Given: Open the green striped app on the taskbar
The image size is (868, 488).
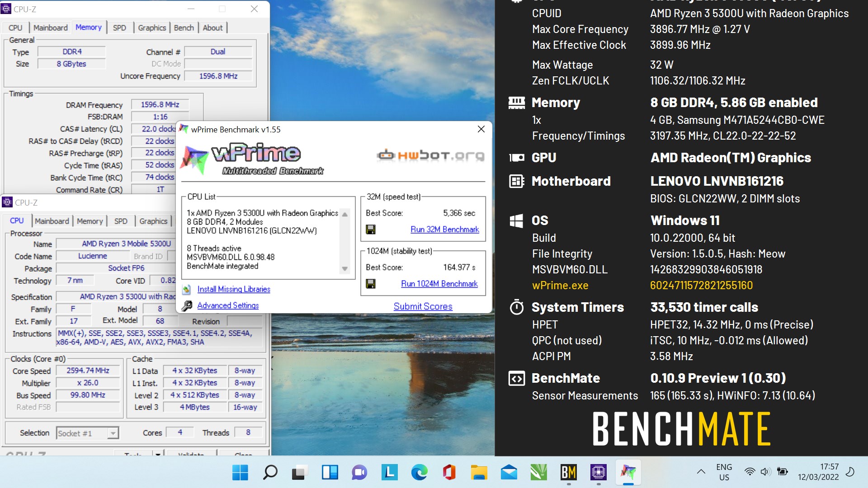Looking at the screenshot, I should tap(538, 473).
